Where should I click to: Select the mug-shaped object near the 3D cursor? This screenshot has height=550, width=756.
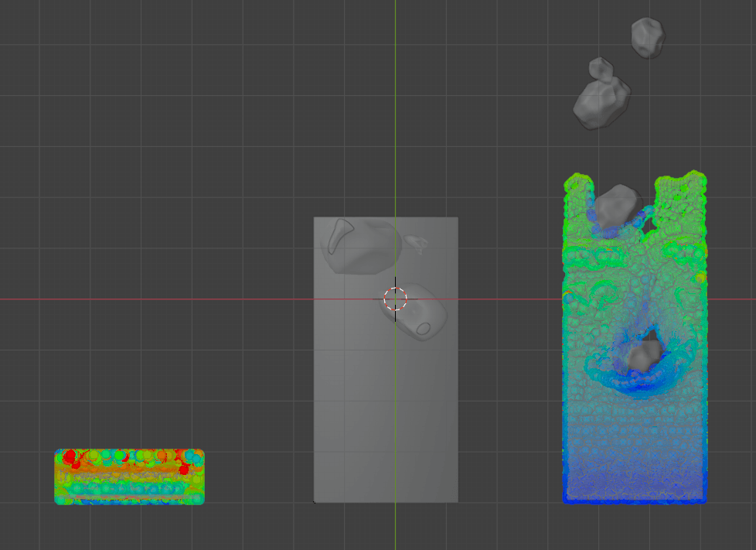414,313
